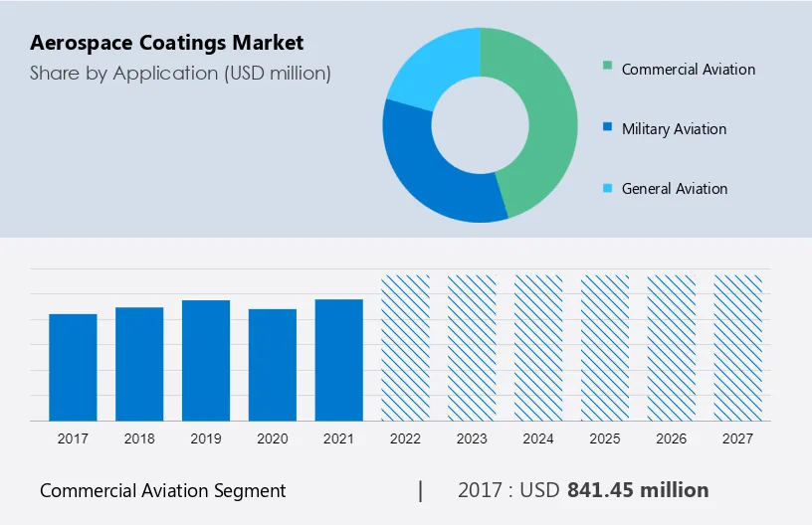Click the 2027 axis label

pos(738,438)
